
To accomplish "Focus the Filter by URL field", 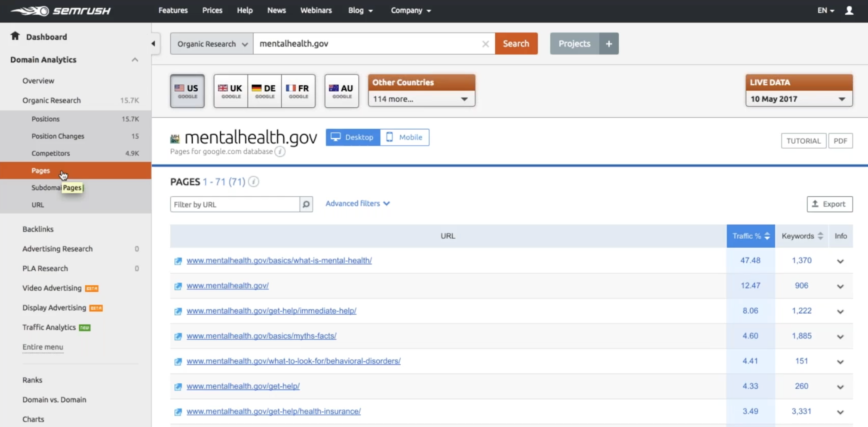I will click(x=235, y=204).
